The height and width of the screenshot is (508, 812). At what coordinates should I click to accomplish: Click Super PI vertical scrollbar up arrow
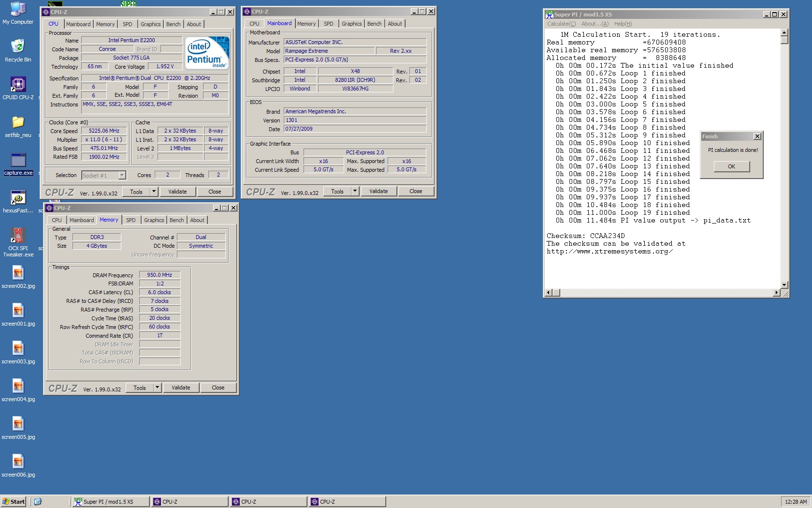point(784,33)
